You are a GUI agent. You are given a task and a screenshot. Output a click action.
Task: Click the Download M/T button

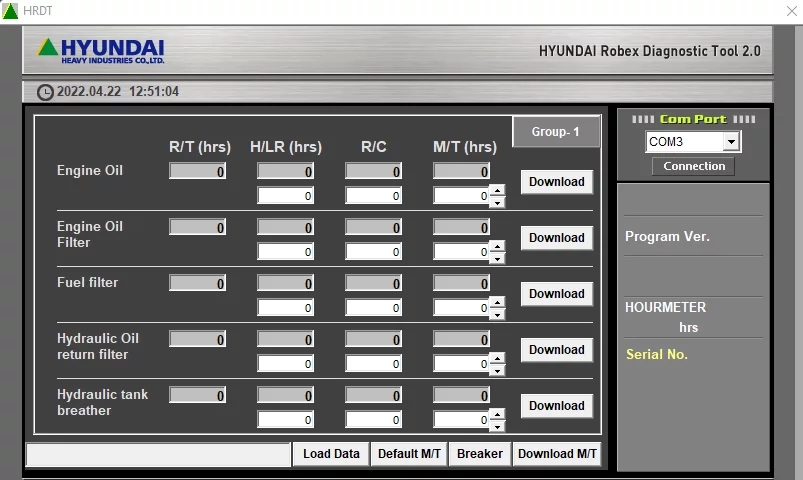558,454
